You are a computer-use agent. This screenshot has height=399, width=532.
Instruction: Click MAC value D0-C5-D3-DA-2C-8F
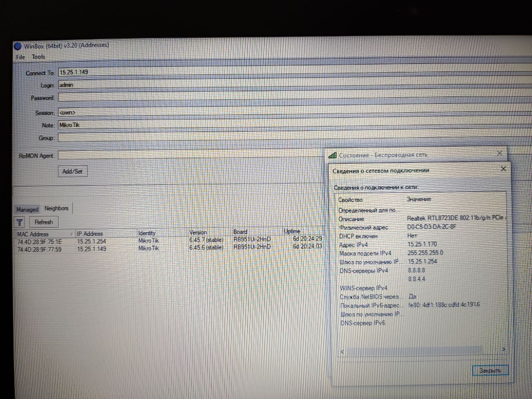[x=431, y=227]
